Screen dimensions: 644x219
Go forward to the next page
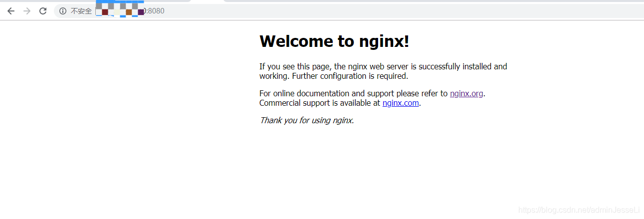tap(27, 11)
